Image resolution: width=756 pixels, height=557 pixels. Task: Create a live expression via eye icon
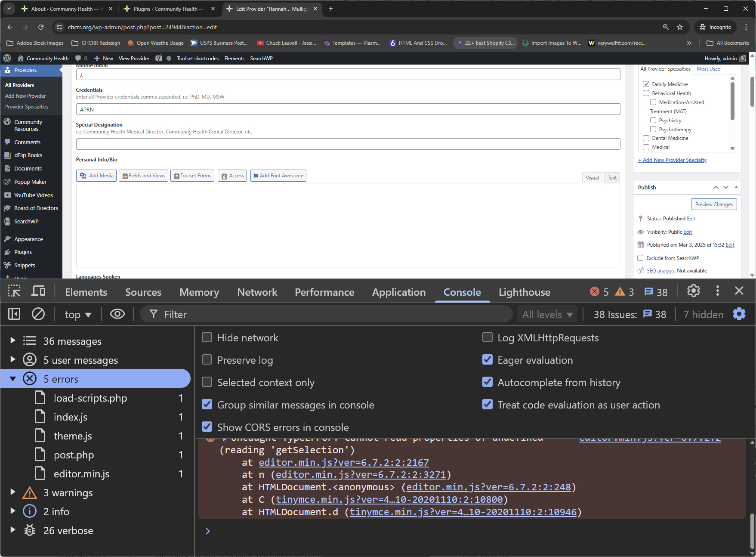[x=117, y=314]
